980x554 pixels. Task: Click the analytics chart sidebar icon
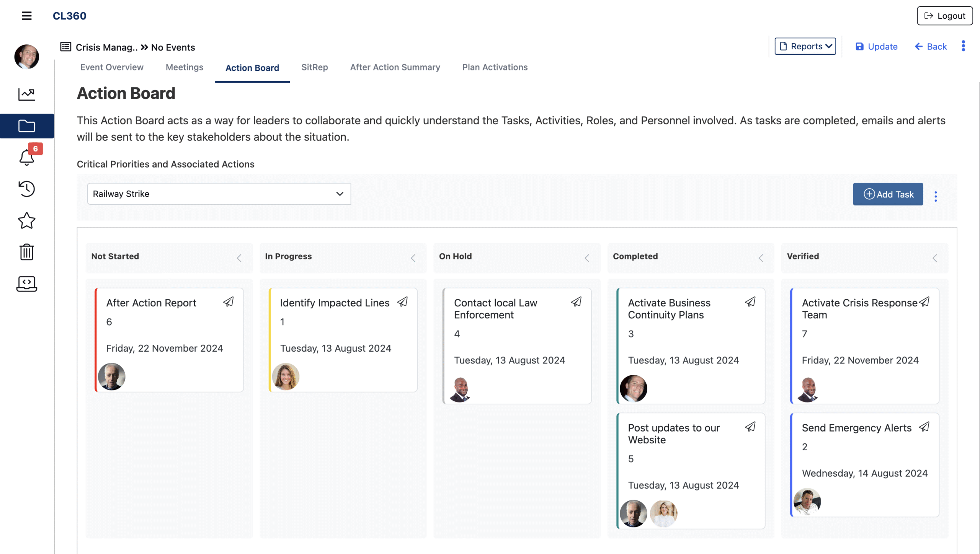coord(26,94)
